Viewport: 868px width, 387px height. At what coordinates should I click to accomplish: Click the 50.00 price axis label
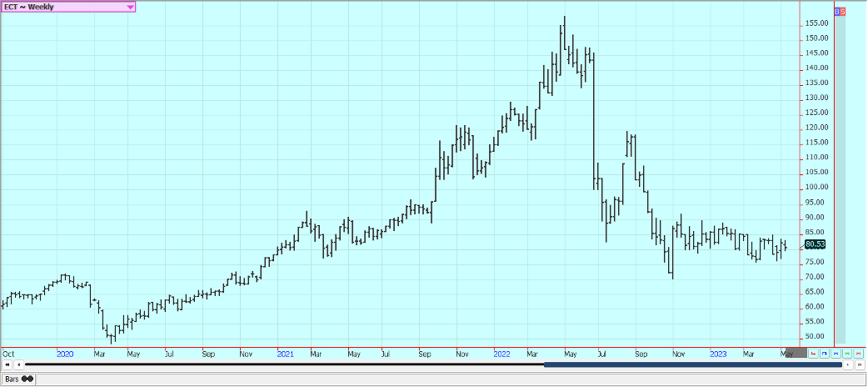click(x=816, y=337)
